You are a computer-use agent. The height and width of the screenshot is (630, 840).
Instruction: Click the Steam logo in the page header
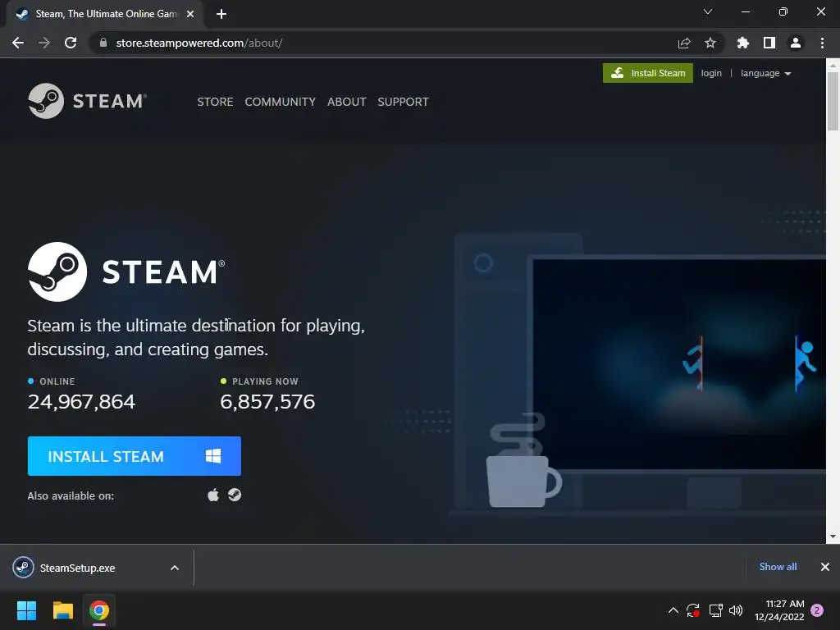(x=87, y=101)
